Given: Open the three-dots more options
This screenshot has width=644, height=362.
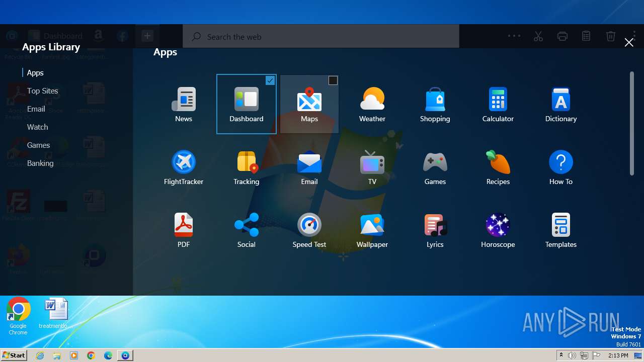Looking at the screenshot, I should click(514, 36).
